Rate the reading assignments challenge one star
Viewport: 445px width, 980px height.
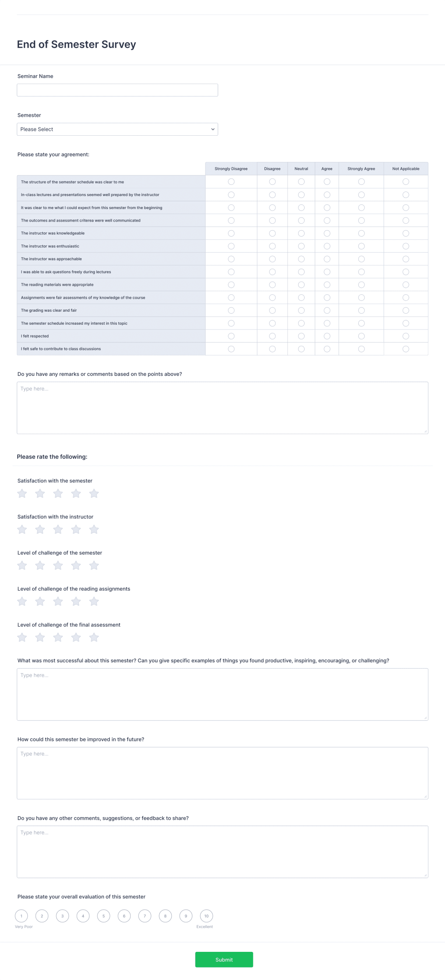pos(22,601)
